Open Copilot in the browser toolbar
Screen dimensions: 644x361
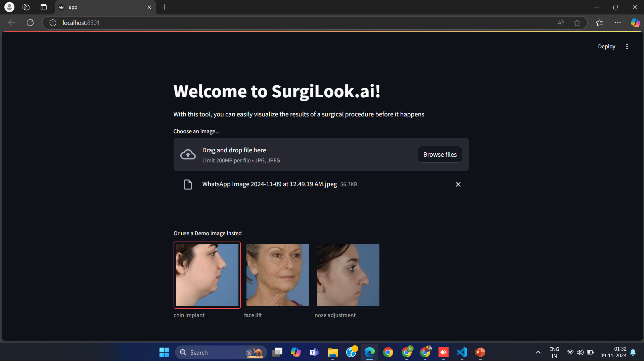pos(635,22)
